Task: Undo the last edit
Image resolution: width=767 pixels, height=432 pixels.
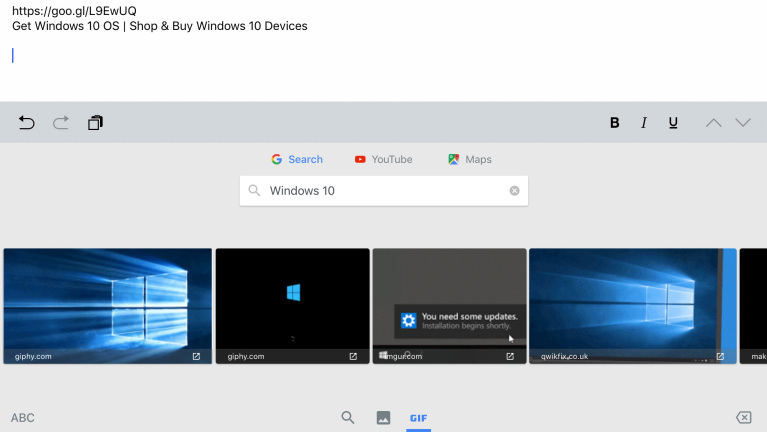Action: 26,122
